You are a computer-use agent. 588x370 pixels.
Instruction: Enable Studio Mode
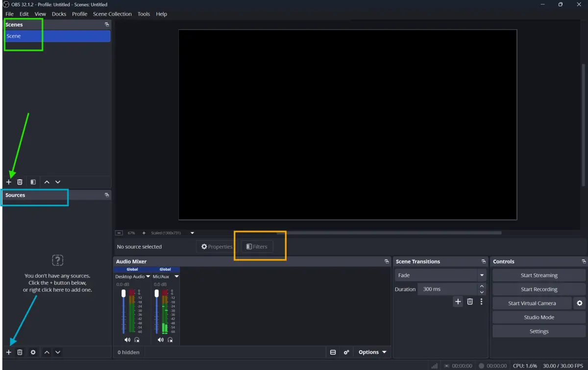click(x=539, y=317)
